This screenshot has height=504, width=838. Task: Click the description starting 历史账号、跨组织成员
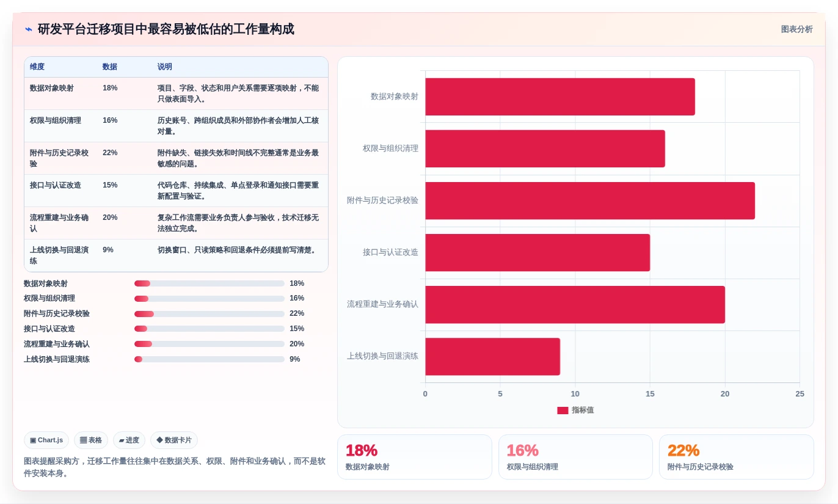[238, 126]
